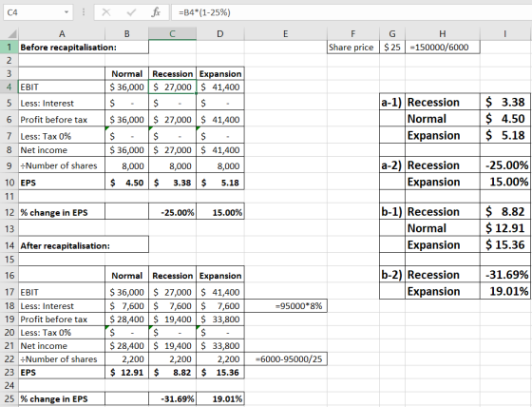Click the 'b-2)' label cell
Screen dimensions: 532x407
point(392,274)
